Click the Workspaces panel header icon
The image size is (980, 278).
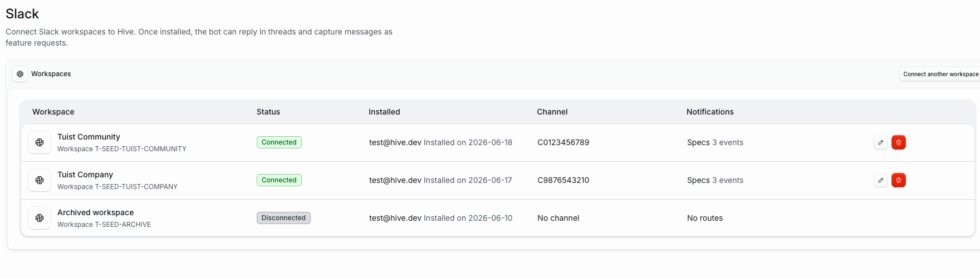pos(20,74)
